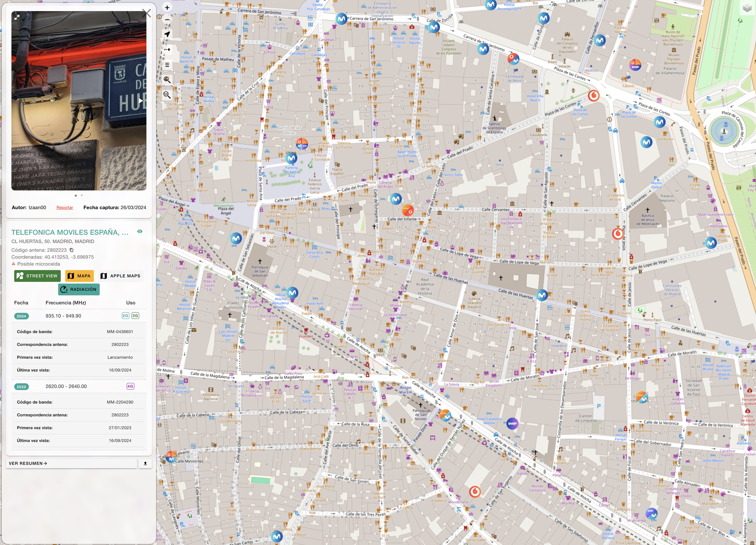Viewport: 756px width, 545px height.
Task: Select Orange marker on Calle del Infante
Action: pyautogui.click(x=408, y=210)
